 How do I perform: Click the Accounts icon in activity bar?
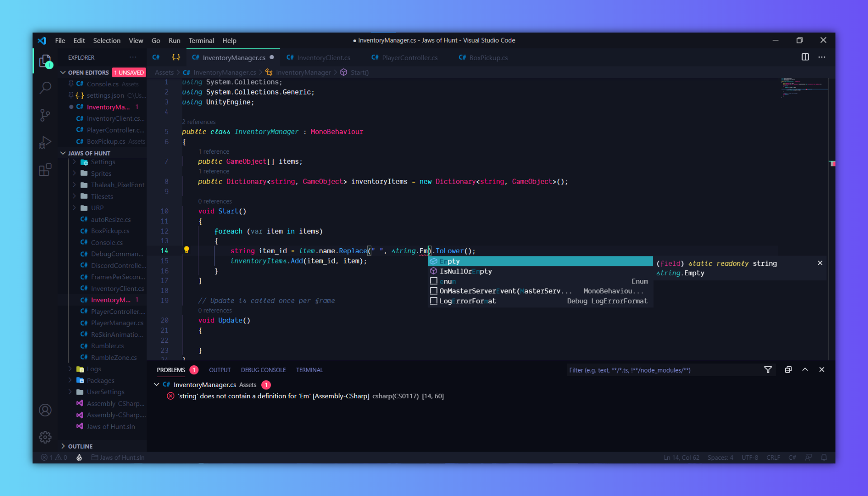pos(45,410)
